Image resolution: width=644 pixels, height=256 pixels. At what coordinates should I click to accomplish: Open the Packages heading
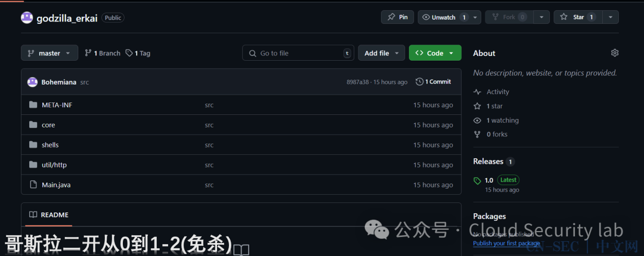490,216
